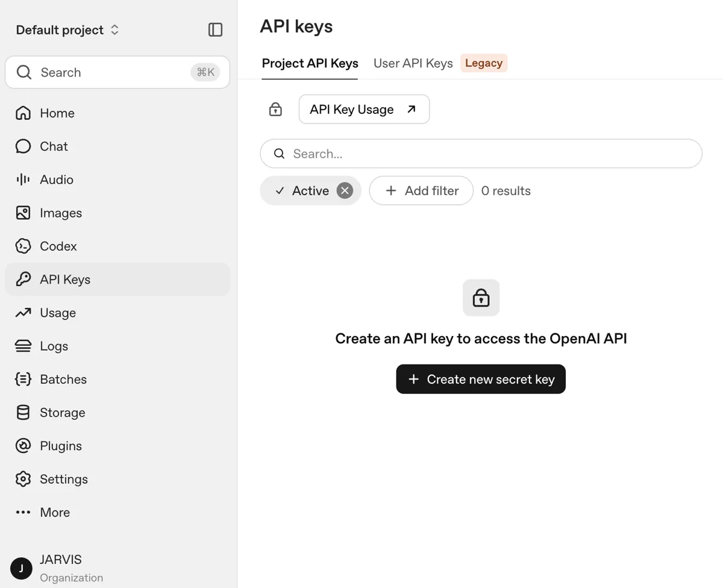Click the large lock icon in empty state
This screenshot has width=723, height=588.
pos(481,298)
